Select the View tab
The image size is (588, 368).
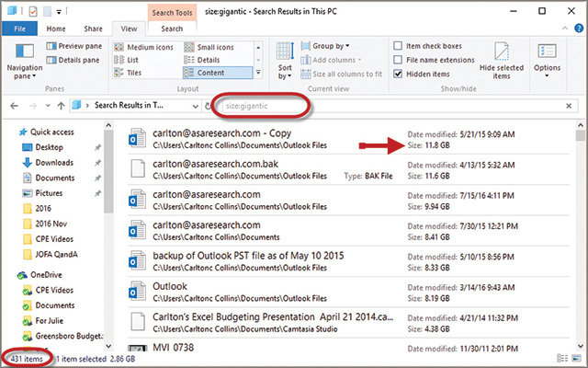129,29
